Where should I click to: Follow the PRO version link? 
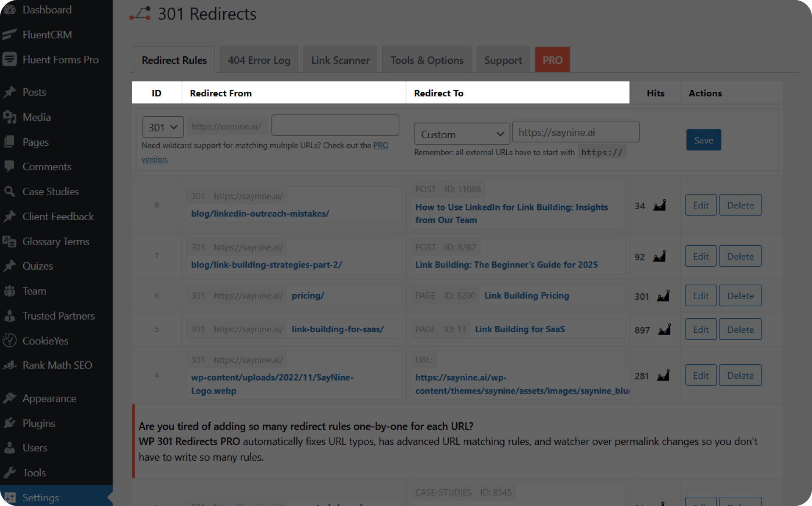pos(381,145)
